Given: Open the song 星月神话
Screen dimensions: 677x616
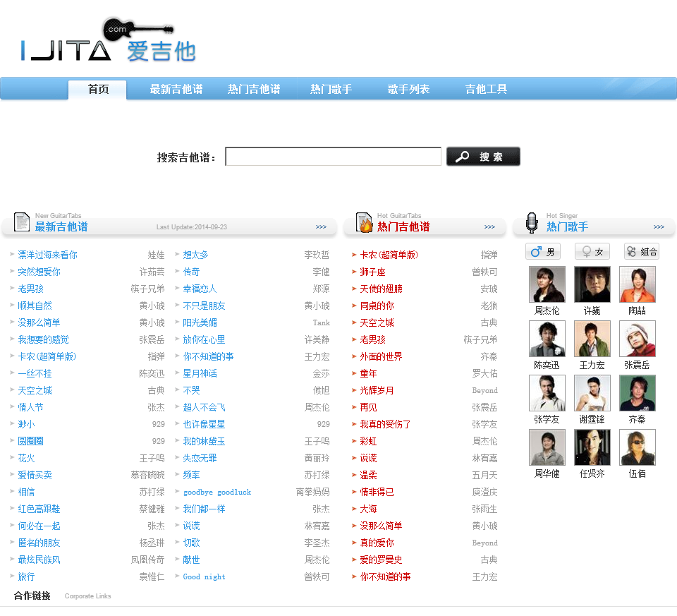Looking at the screenshot, I should (x=200, y=374).
